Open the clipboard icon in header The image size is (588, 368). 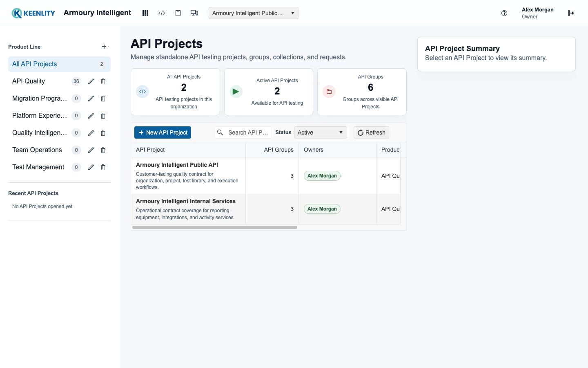click(x=178, y=13)
